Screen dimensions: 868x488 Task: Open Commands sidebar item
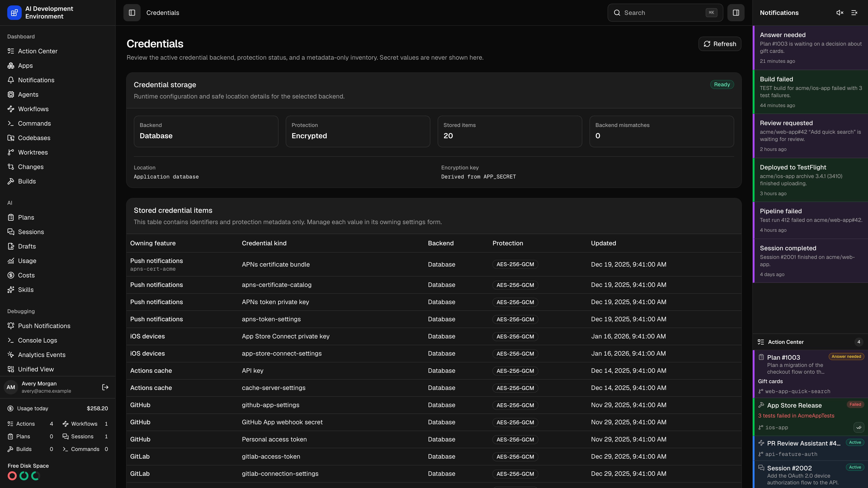[58, 124]
